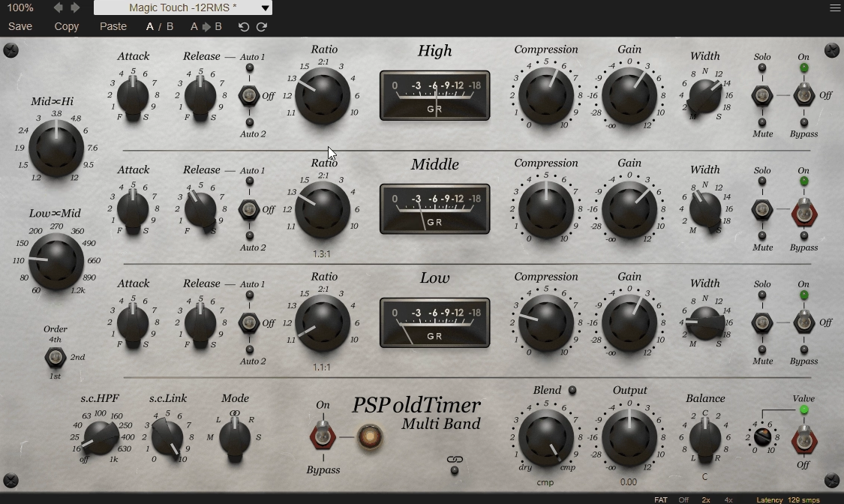Image resolution: width=844 pixels, height=504 pixels.
Task: Toggle the main On/Bypass switch
Action: coord(323,436)
